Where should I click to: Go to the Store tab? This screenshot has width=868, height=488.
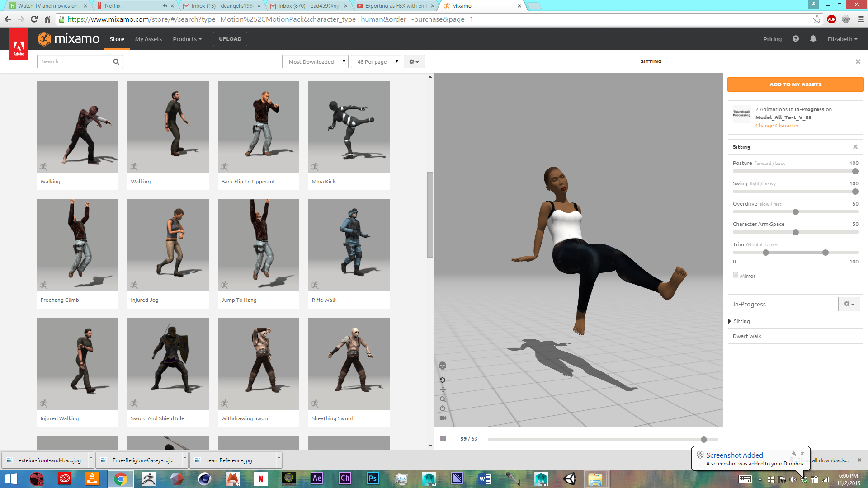(117, 39)
